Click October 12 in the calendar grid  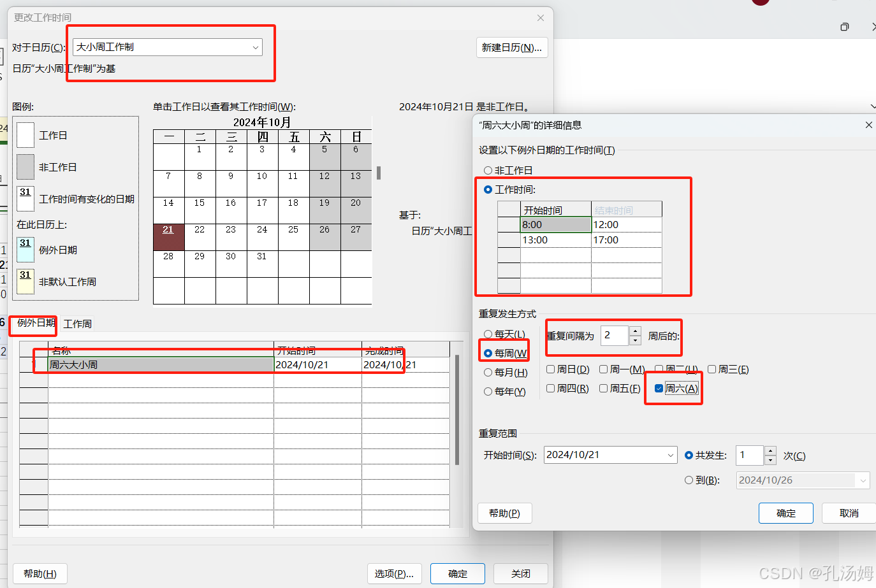(x=325, y=183)
